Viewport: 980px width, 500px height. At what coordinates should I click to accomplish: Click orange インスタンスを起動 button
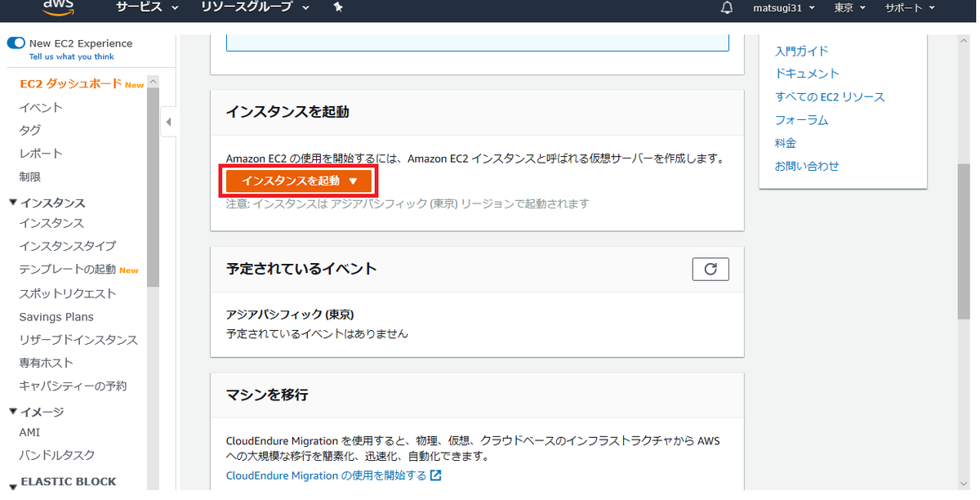click(300, 181)
